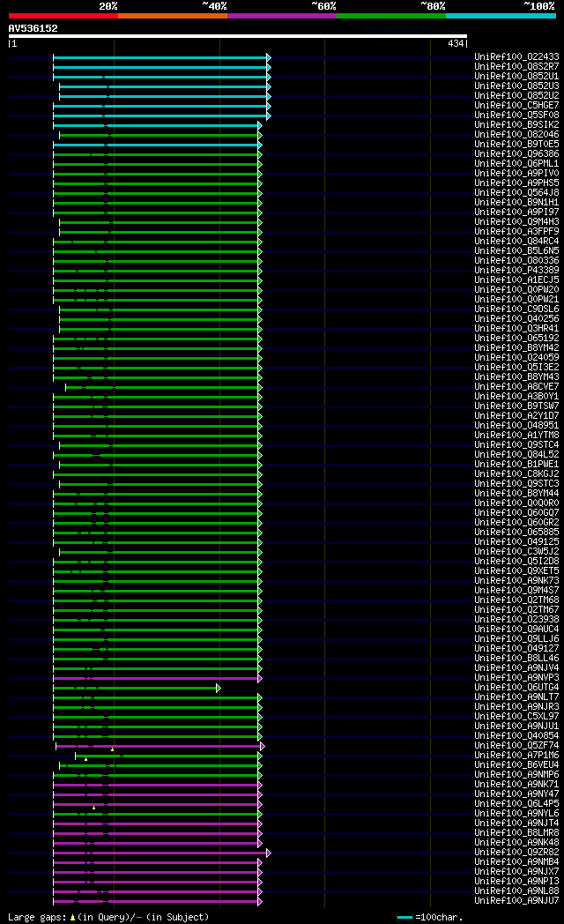
Task: Select the UniRef100_A3FPF9 label
Action: click(x=516, y=232)
